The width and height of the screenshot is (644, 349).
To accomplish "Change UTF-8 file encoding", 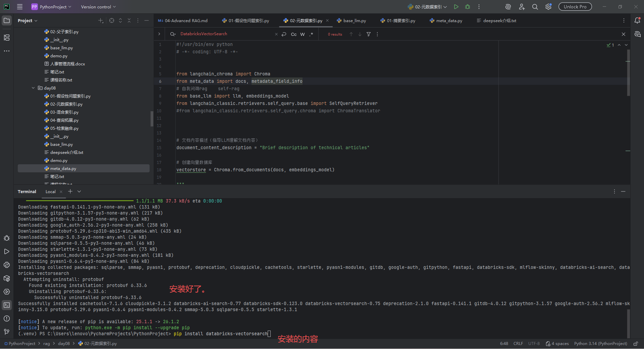I will click(534, 344).
